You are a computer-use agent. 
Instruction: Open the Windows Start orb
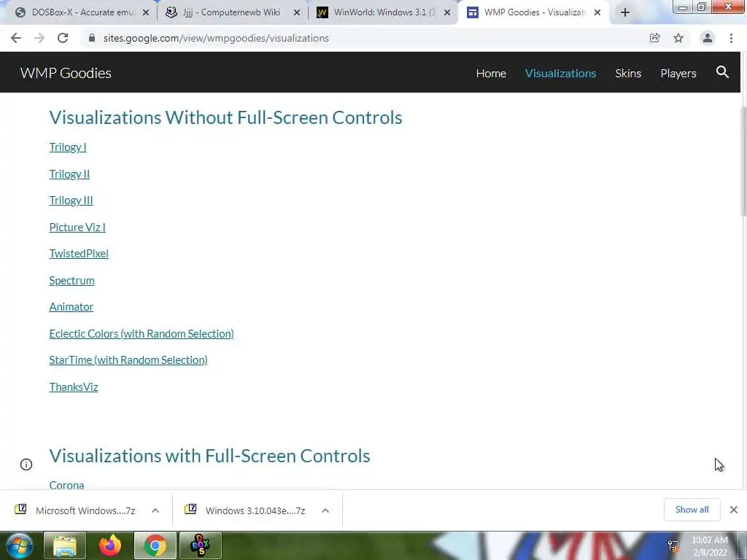19,545
